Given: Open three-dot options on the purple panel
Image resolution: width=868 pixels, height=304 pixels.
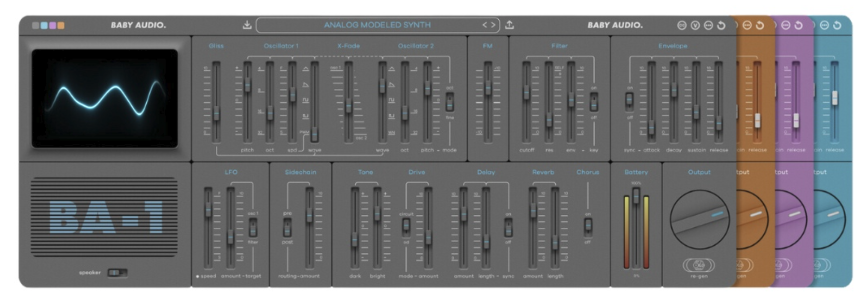Looking at the screenshot, I should pyautogui.click(x=785, y=25).
